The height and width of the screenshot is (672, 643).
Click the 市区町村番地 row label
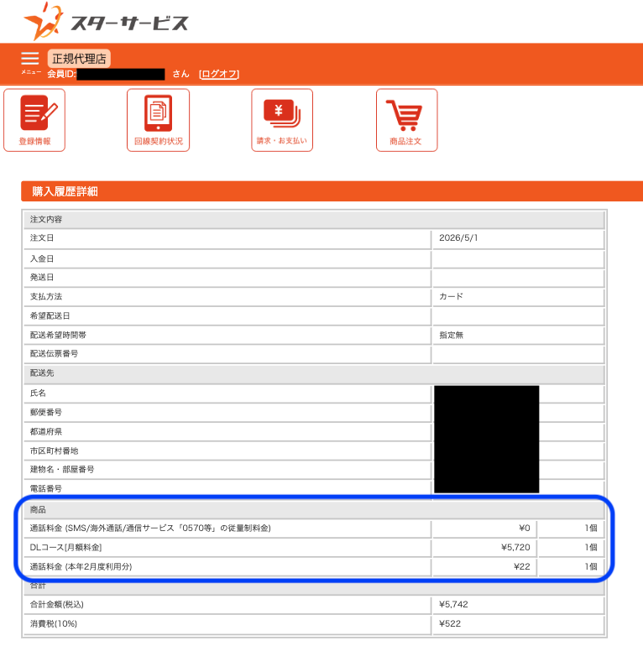[54, 451]
